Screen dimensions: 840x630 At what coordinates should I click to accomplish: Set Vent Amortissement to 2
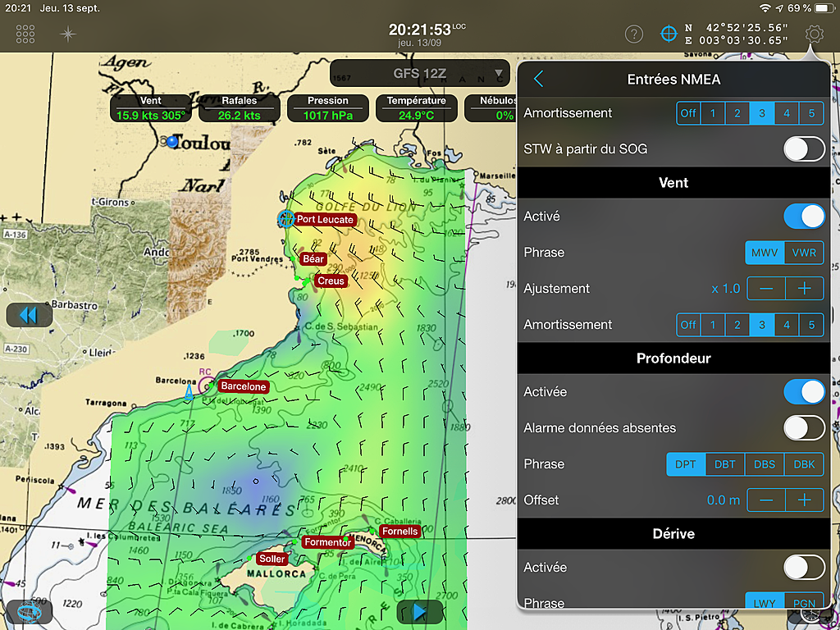pyautogui.click(x=737, y=325)
